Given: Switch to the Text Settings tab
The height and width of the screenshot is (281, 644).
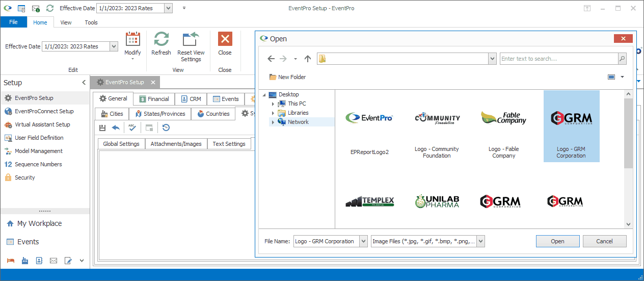Looking at the screenshot, I should 229,144.
